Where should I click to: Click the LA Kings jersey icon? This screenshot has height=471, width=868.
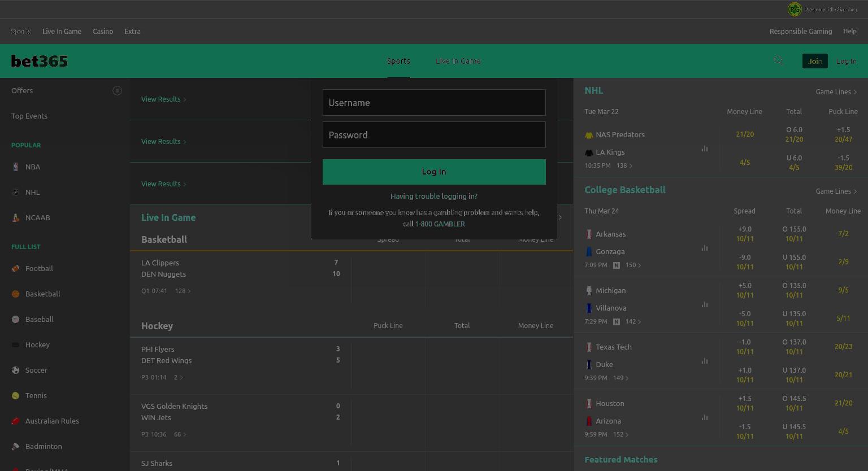(x=589, y=152)
